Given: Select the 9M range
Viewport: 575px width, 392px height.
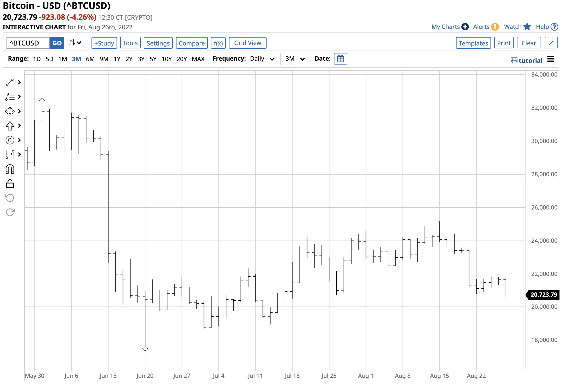Looking at the screenshot, I should [104, 59].
